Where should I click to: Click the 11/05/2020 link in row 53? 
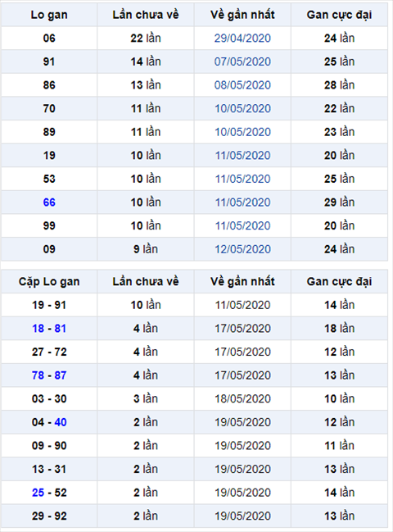click(x=242, y=179)
